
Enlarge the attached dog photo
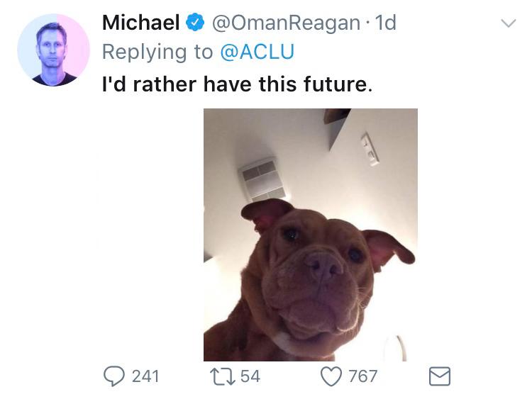(x=310, y=235)
